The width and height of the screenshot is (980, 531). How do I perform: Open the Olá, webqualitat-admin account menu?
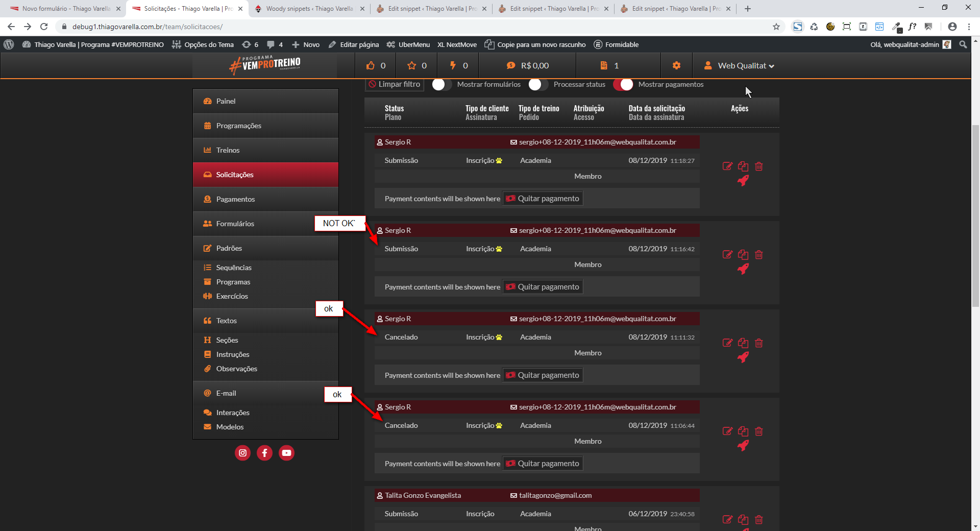coord(911,44)
